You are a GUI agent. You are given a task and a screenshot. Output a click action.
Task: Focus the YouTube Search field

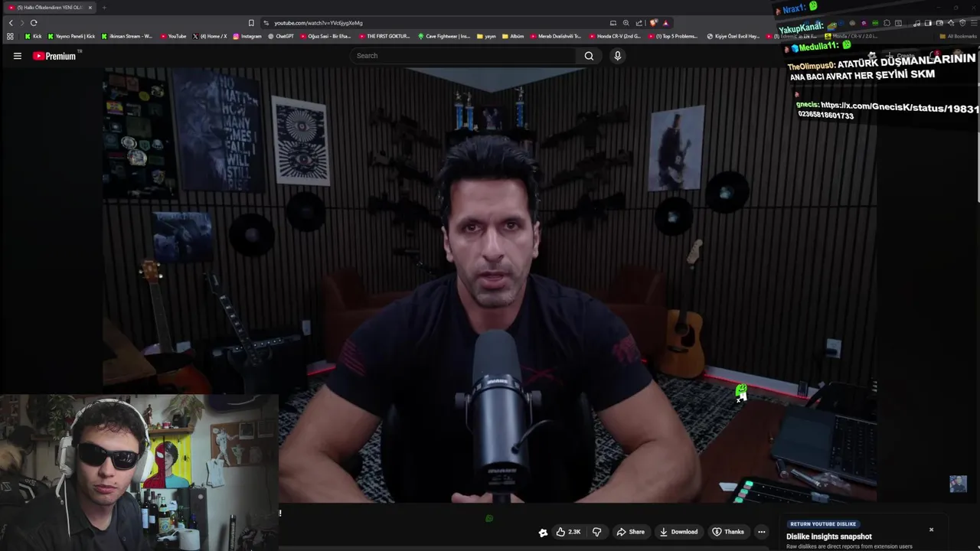click(x=463, y=55)
